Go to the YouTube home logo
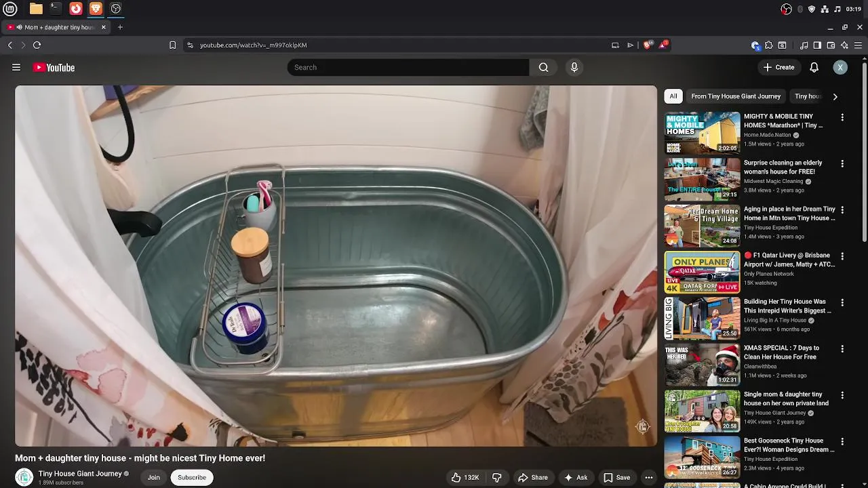The height and width of the screenshot is (488, 868). pyautogui.click(x=54, y=67)
